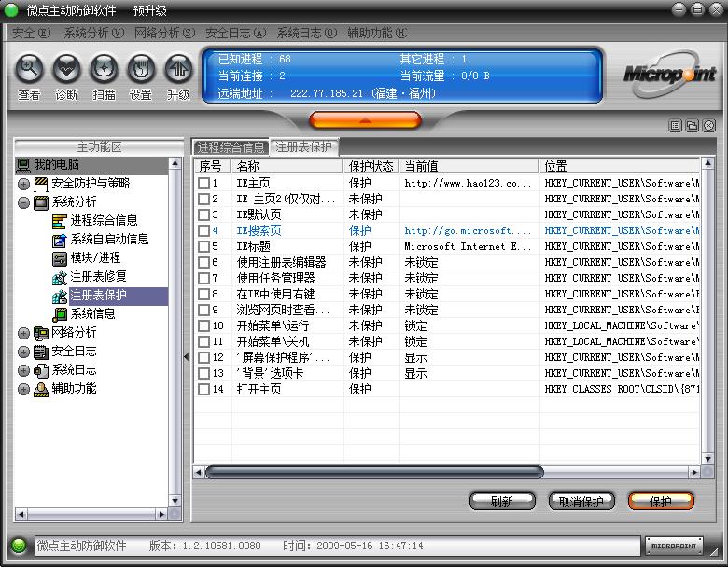Viewport: 728px width, 567px height.
Task: Click the 升级 upgrade arrow icon
Action: tap(178, 68)
